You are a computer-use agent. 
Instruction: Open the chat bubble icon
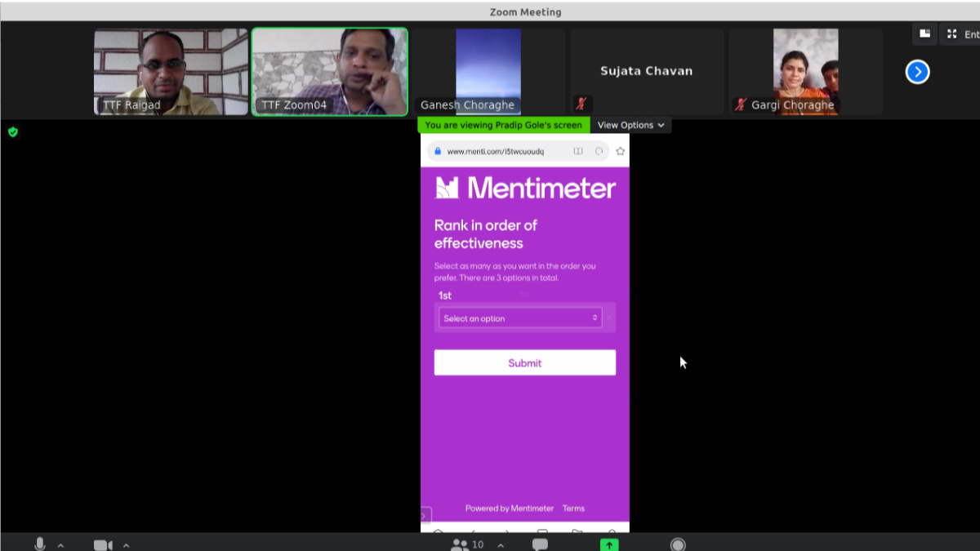point(540,544)
